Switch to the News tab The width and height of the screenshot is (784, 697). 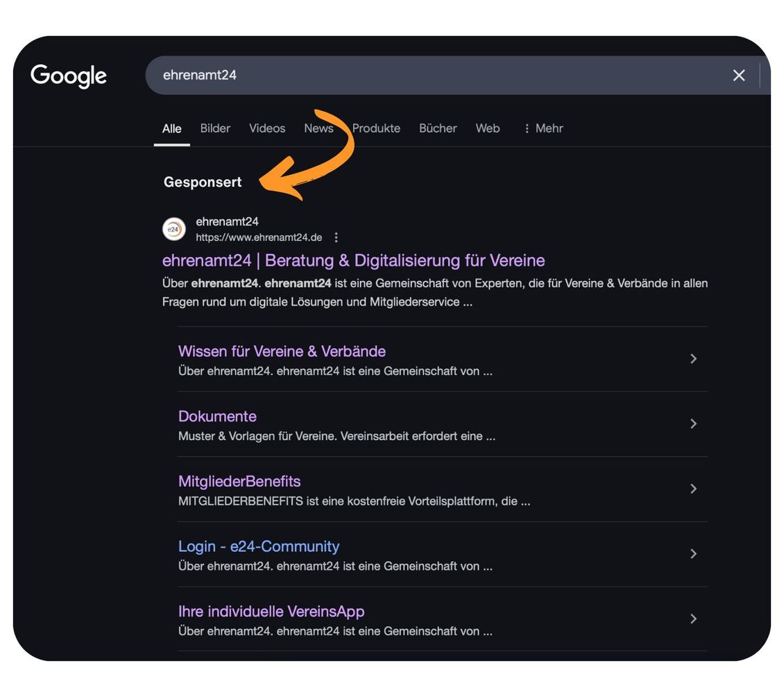pyautogui.click(x=318, y=128)
